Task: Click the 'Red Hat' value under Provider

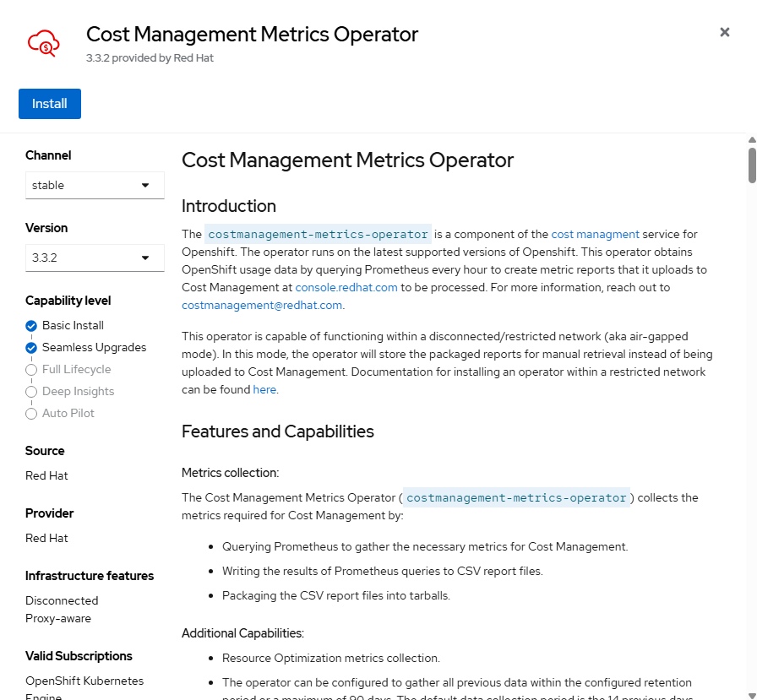Action: pos(46,538)
